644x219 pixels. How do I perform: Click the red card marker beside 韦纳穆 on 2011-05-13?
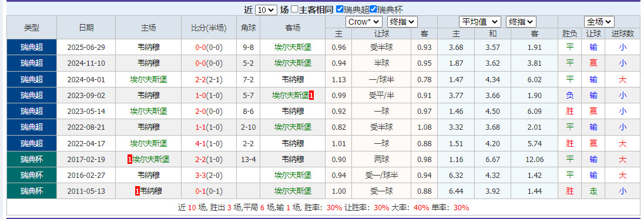click(137, 191)
